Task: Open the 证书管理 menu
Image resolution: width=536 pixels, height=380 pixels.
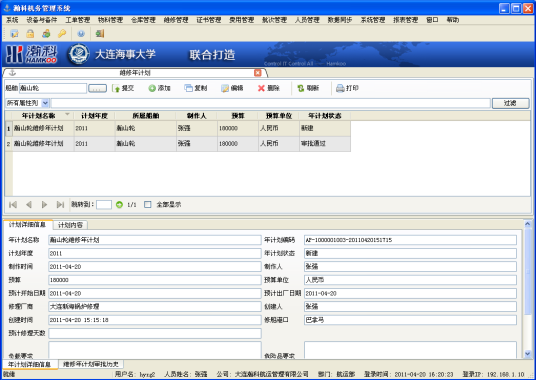Action: 209,20
